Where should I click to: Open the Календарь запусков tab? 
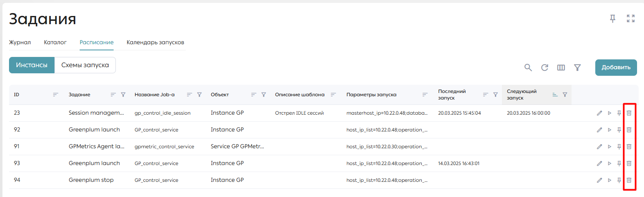155,42
